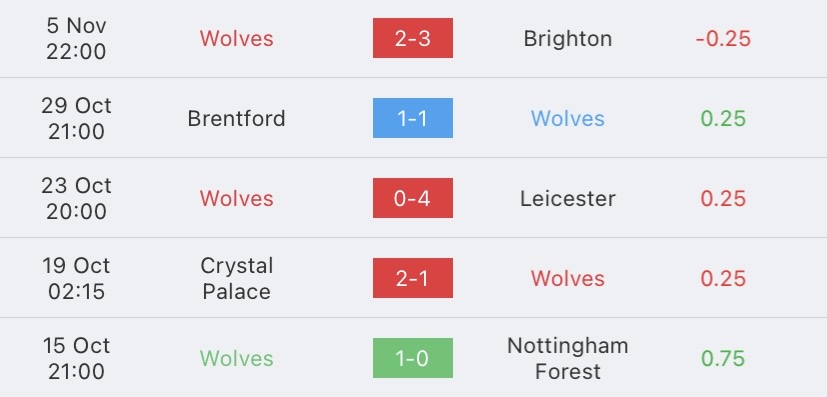
Task: Select Crystal Palace team name
Action: click(x=236, y=278)
